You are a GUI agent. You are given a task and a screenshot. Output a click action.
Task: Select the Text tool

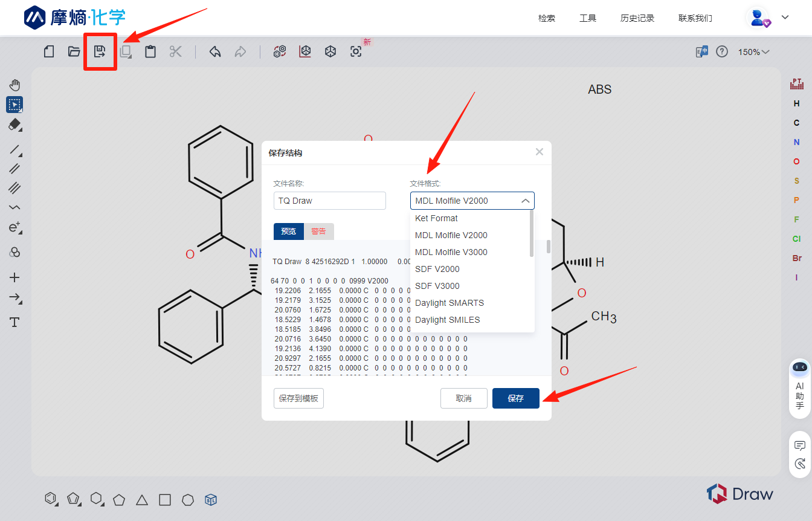(14, 322)
